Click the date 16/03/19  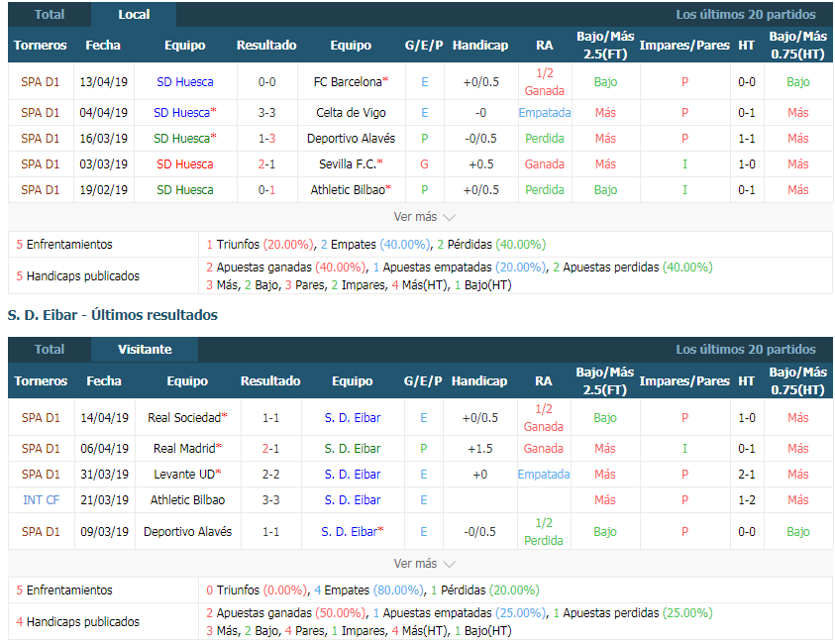tap(103, 139)
